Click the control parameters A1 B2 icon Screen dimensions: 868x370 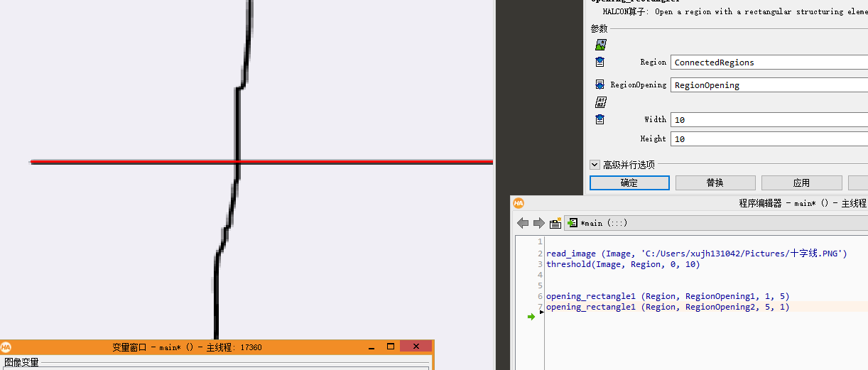600,102
